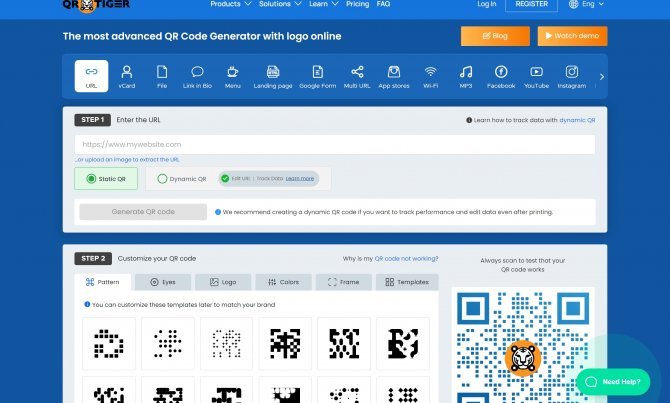Screen dimensions: 670x403
Task: Click the REGISTER button
Action: coord(531,4)
